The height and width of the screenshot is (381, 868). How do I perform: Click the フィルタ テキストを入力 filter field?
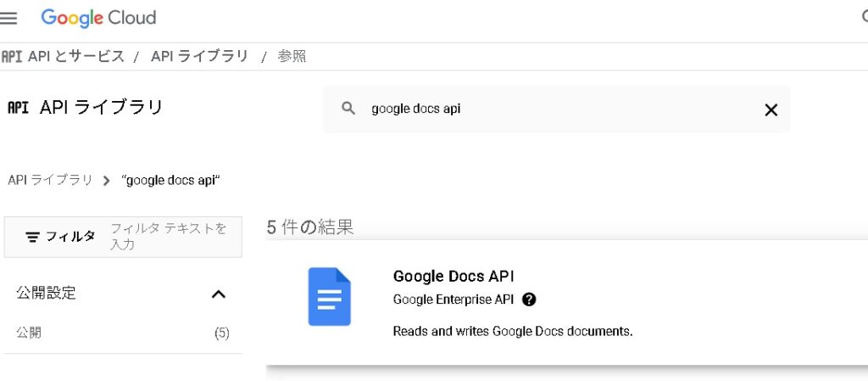point(170,237)
